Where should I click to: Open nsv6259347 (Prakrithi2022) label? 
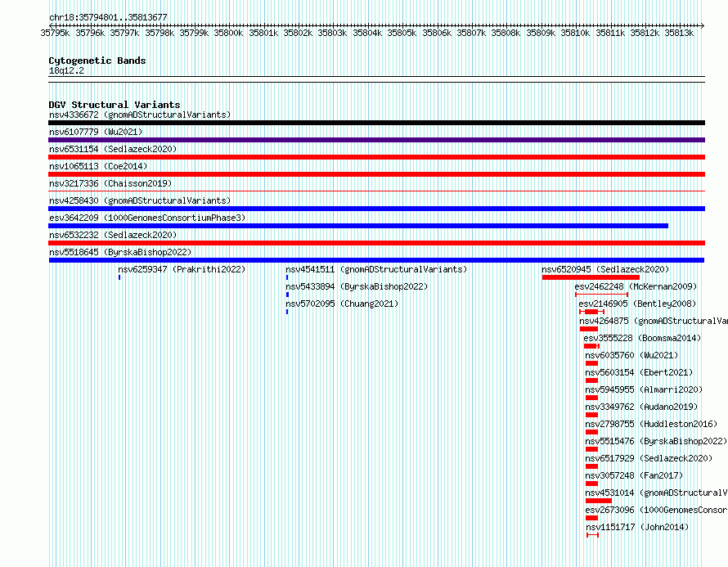coord(182,269)
